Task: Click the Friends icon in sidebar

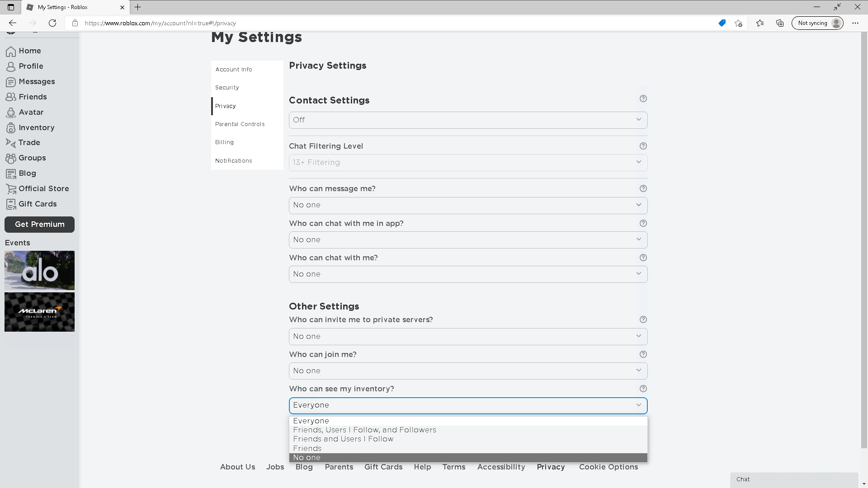Action: [11, 97]
